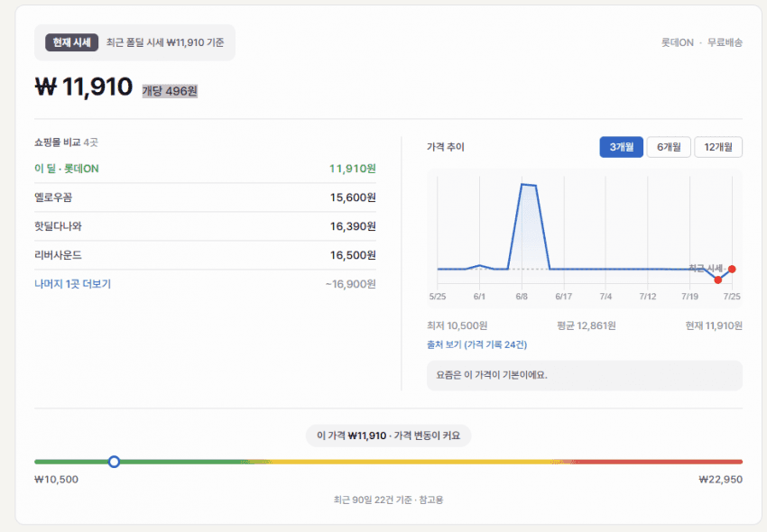Click the yellow mid-price section of range bar
The width and height of the screenshot is (767, 532).
411,462
